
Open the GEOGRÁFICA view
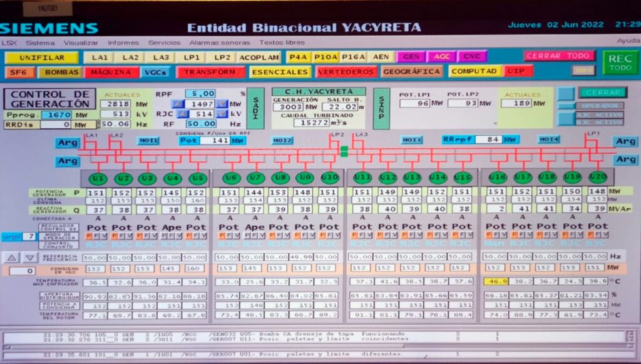(412, 71)
